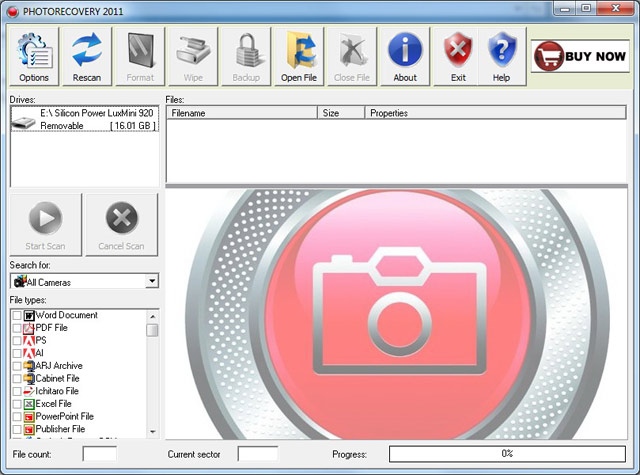Click the PS Adobe icon in list
Viewport: 640px width, 475px height.
point(29,341)
